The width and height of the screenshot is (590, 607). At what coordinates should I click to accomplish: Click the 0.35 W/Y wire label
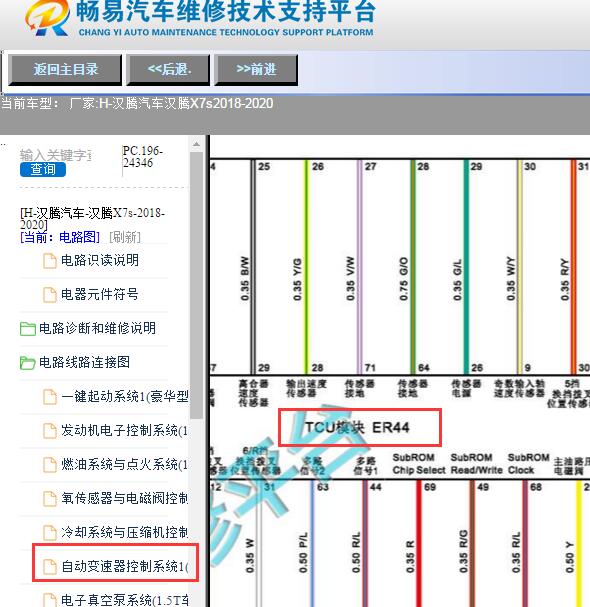click(x=511, y=279)
